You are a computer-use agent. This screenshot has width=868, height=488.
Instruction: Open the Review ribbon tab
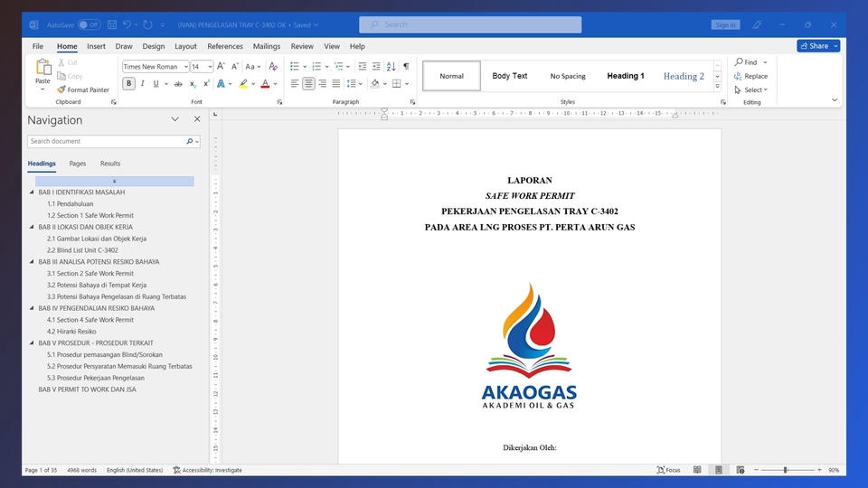[302, 46]
